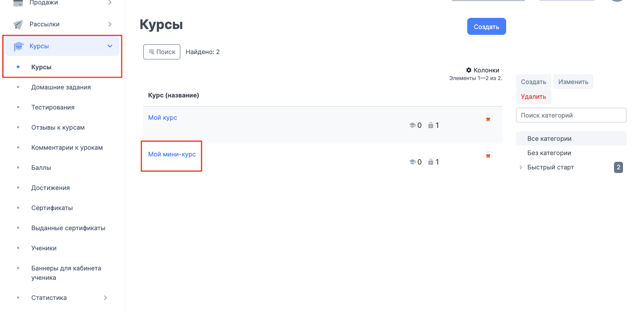
Task: Delete Мой мини-курс with red cross icon
Action: [x=488, y=156]
